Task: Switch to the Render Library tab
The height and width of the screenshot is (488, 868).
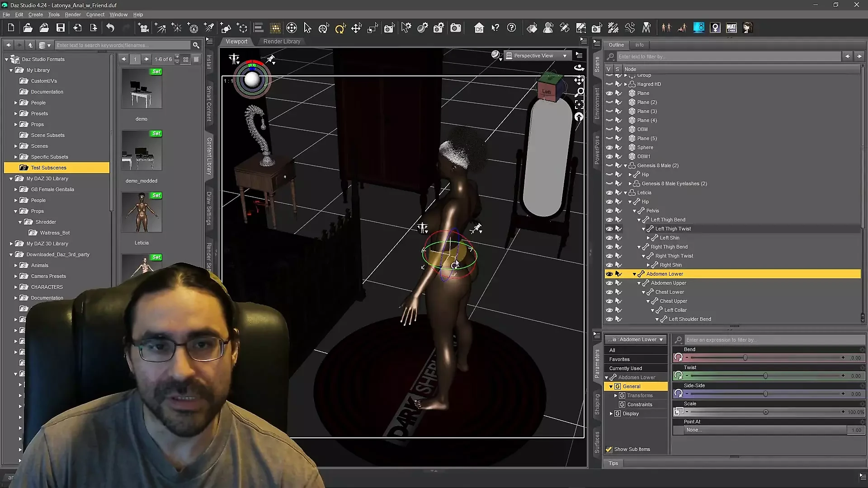Action: point(282,42)
